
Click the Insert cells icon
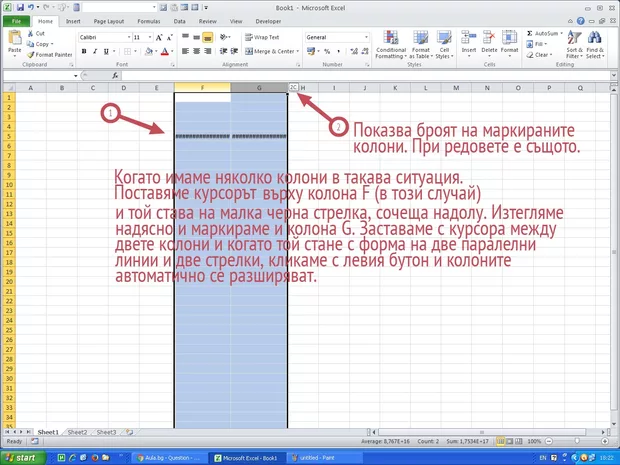point(468,38)
